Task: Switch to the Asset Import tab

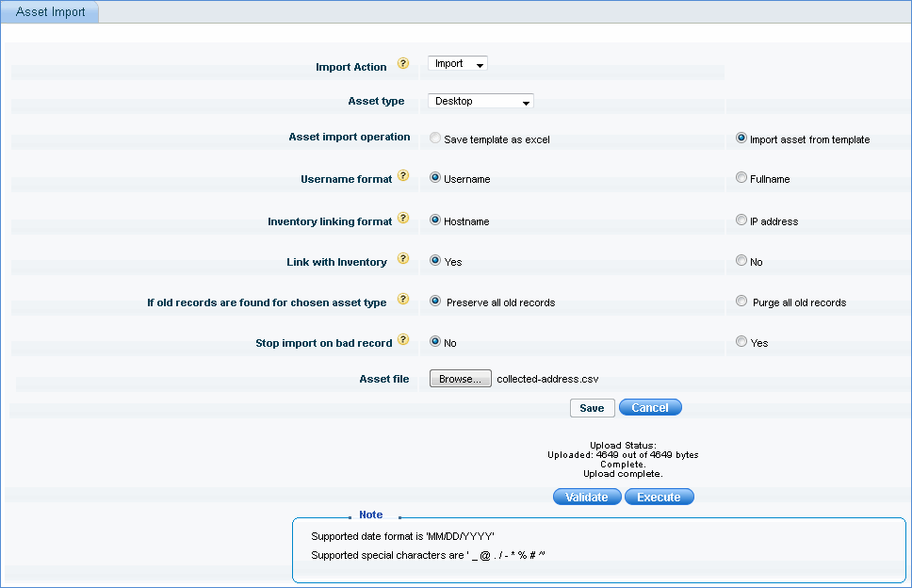Action: [51, 12]
